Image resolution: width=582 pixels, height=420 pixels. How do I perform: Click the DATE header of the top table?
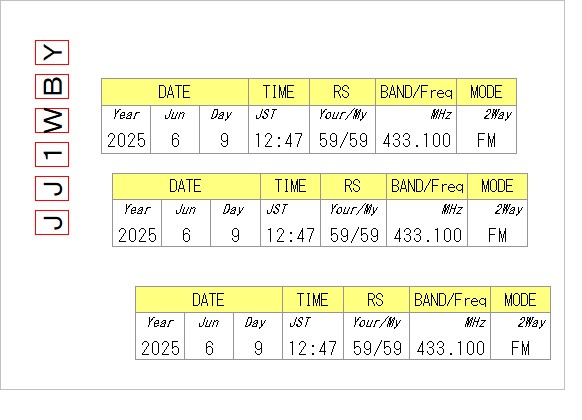(175, 92)
